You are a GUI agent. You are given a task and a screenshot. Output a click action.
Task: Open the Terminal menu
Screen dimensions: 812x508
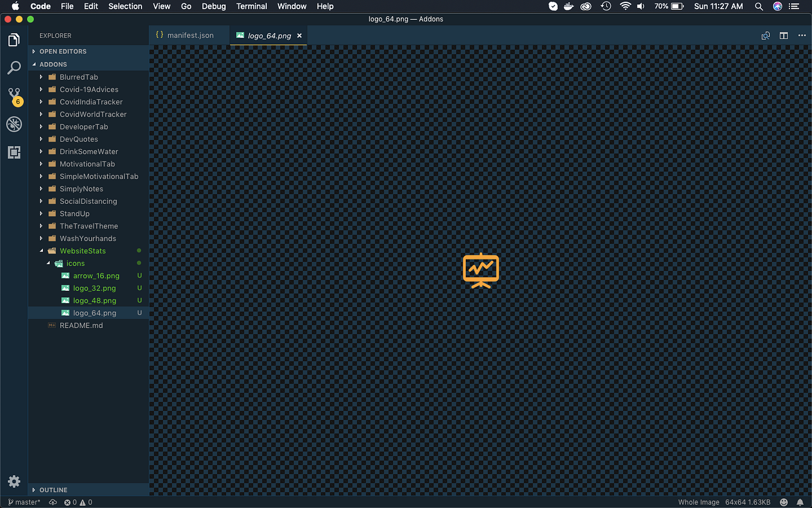tap(252, 6)
